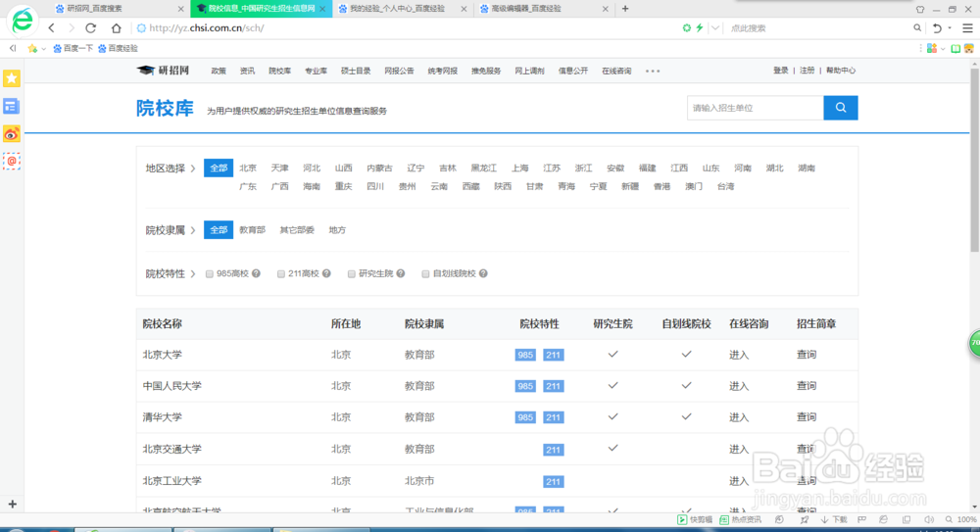Image resolution: width=980 pixels, height=532 pixels.
Task: Open the 院校库 nav menu item
Action: coord(280,72)
